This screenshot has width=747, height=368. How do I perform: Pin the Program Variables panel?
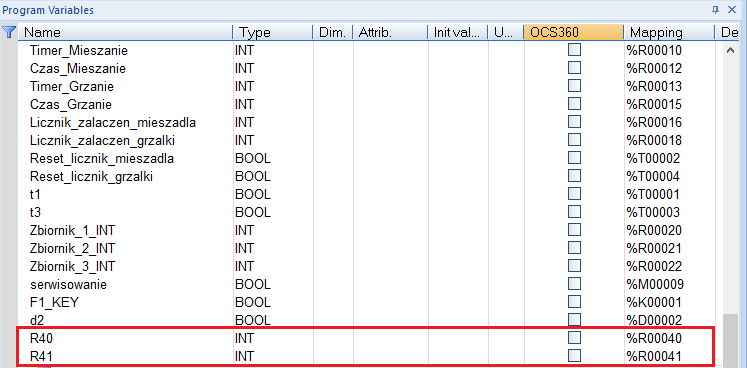click(x=715, y=10)
